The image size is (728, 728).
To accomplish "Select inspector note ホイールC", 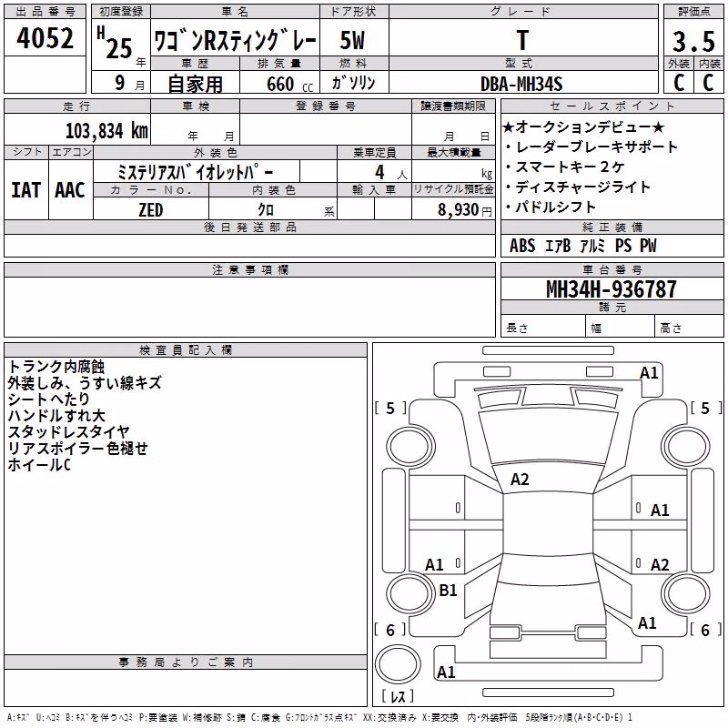I will click(39, 464).
